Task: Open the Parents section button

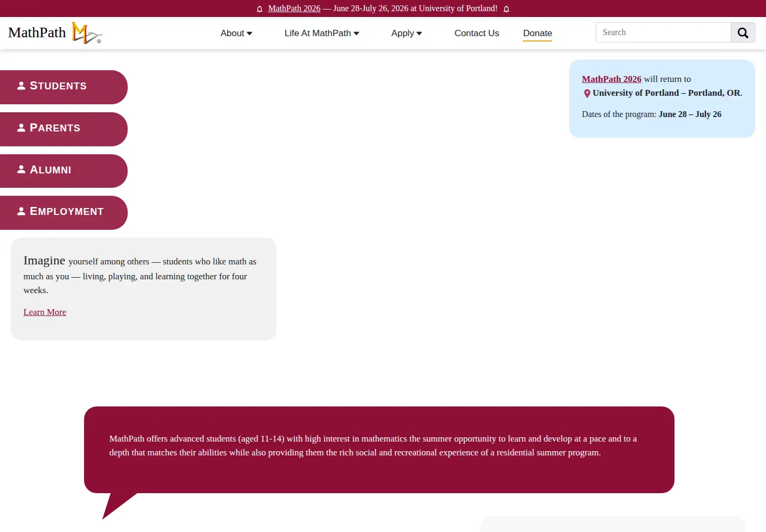Action: pyautogui.click(x=64, y=129)
